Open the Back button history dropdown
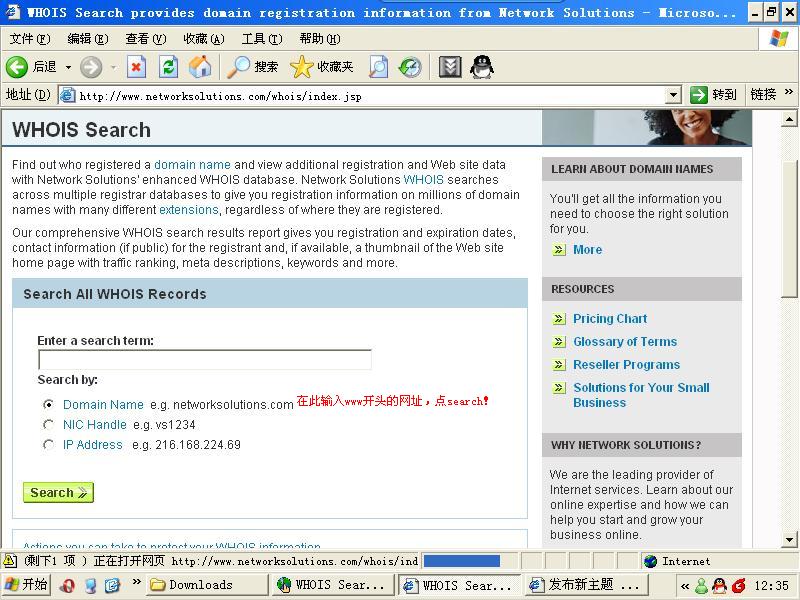Image resolution: width=800 pixels, height=600 pixels. click(68, 67)
